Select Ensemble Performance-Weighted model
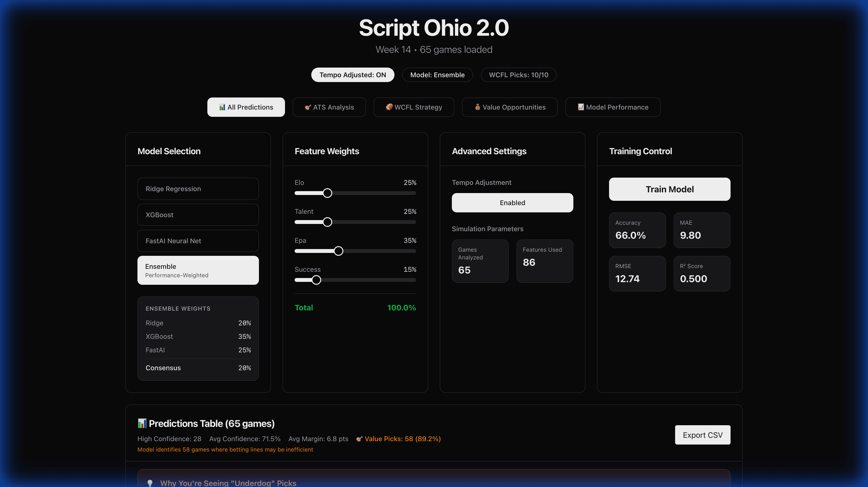The image size is (868, 487). coord(198,270)
